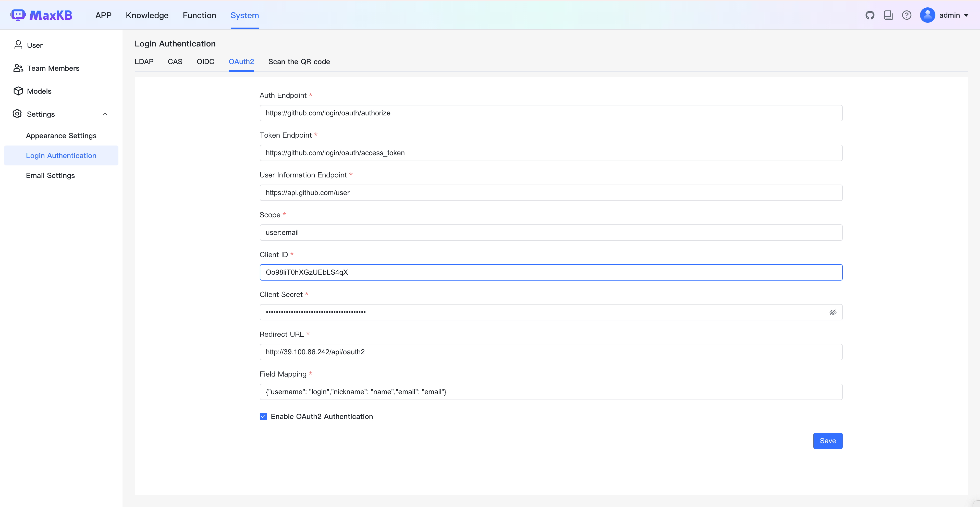The height and width of the screenshot is (507, 980).
Task: Switch to the LDAP tab
Action: [144, 62]
